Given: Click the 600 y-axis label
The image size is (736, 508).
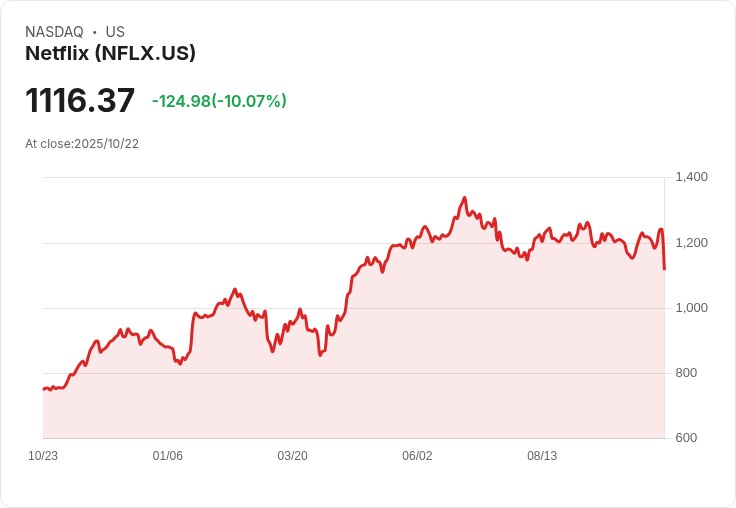Looking at the screenshot, I should (x=687, y=438).
